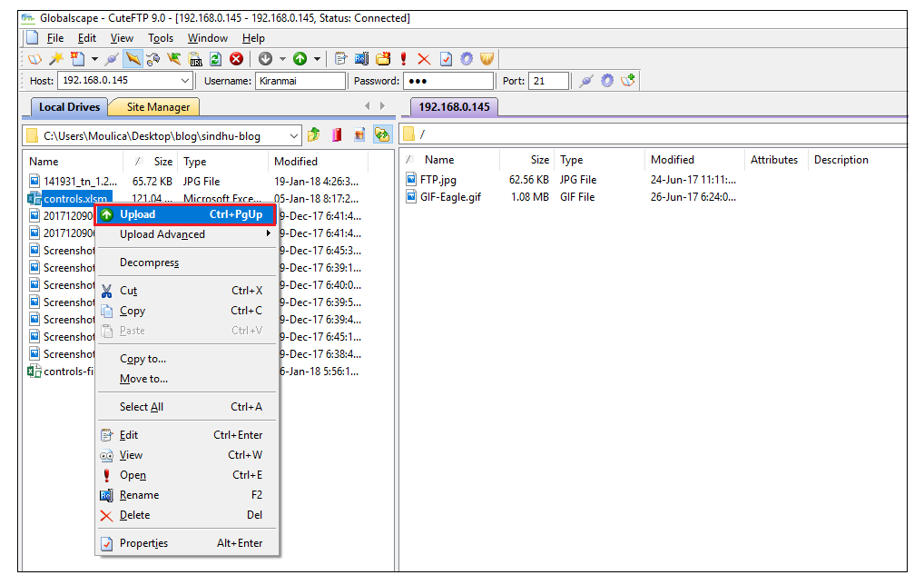Select the 192.168.0.145 remote tab
The height and width of the screenshot is (585, 924).
click(x=454, y=107)
